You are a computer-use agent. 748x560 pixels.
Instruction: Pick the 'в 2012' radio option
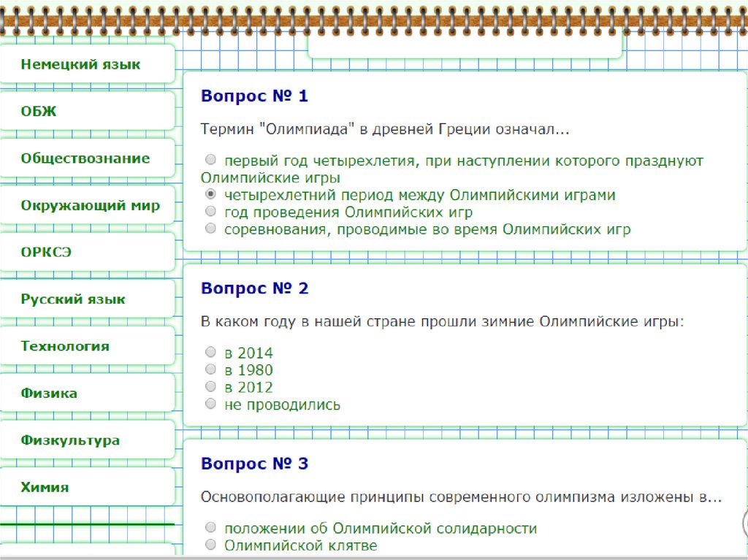[211, 387]
